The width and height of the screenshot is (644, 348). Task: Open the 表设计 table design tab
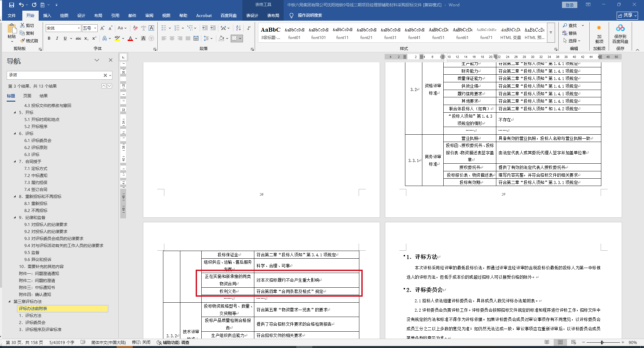252,15
